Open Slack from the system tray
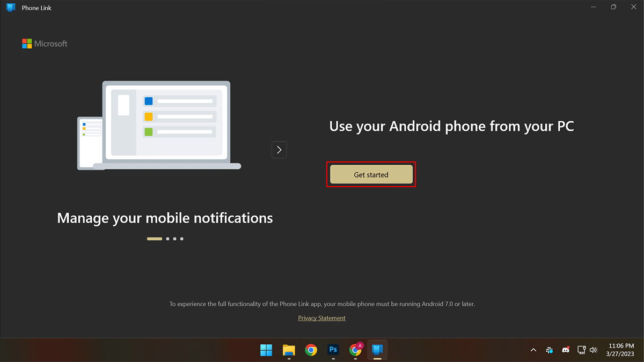The height and width of the screenshot is (362, 644). click(x=550, y=350)
